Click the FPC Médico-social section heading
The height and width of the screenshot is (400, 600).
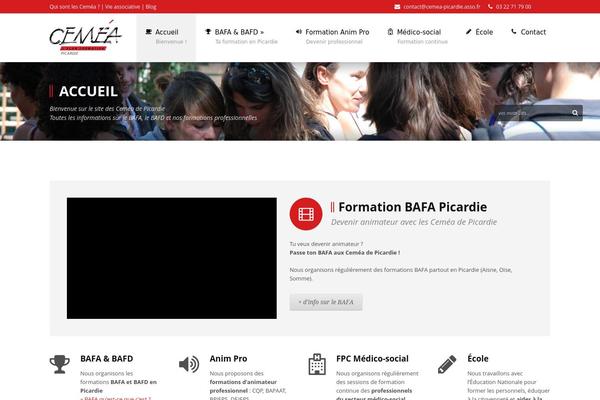[x=372, y=359]
